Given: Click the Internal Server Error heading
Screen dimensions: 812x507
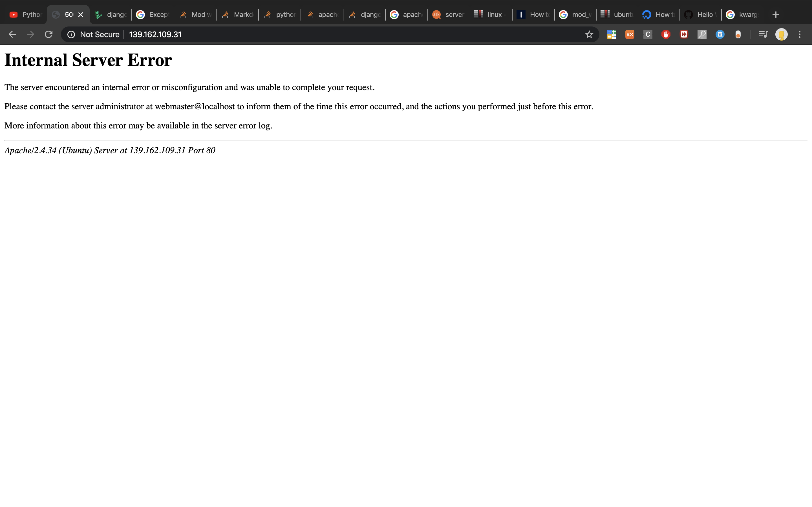Looking at the screenshot, I should (88, 60).
